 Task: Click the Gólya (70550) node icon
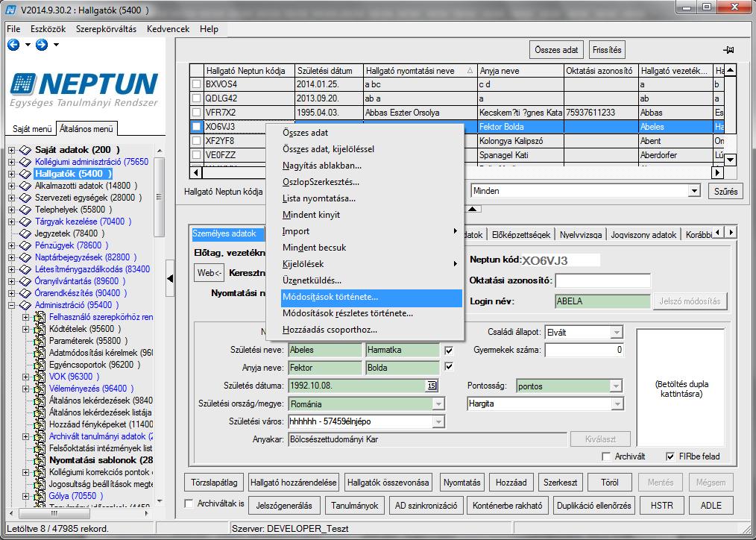[x=40, y=496]
